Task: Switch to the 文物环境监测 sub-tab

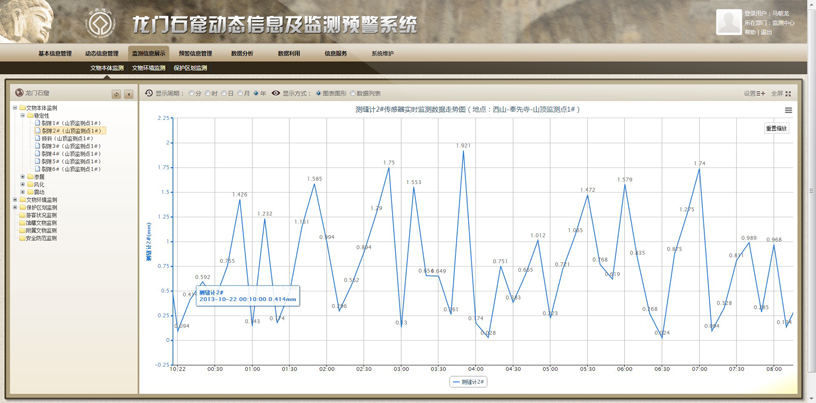Action: pos(149,68)
